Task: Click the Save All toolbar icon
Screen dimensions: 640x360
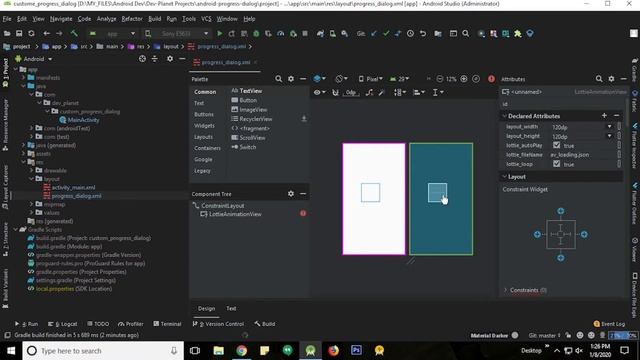Action: [19, 33]
